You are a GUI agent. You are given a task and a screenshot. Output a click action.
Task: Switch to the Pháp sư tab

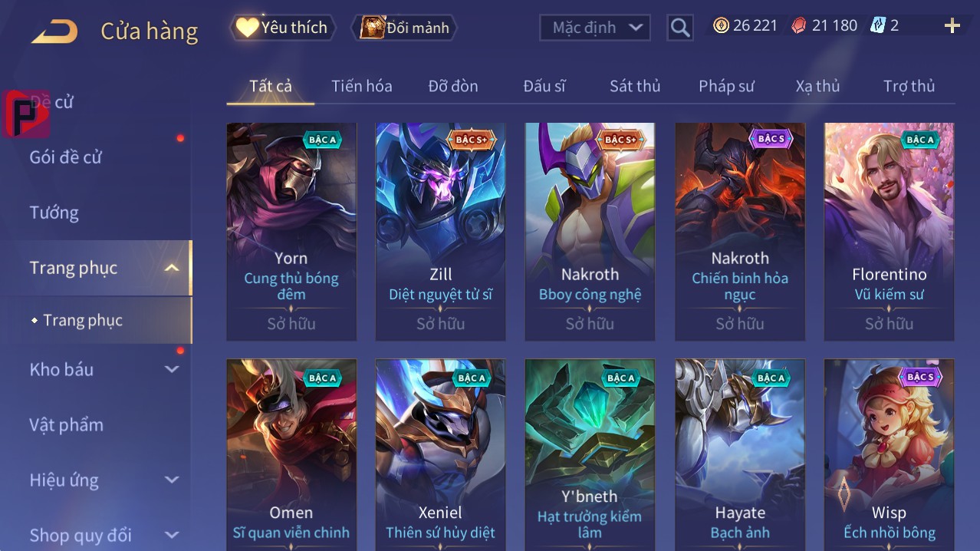tap(726, 86)
